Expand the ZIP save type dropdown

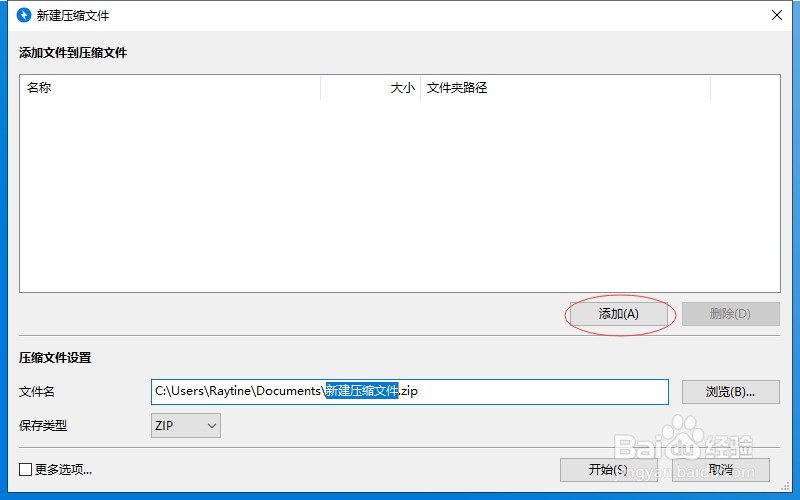click(x=186, y=426)
